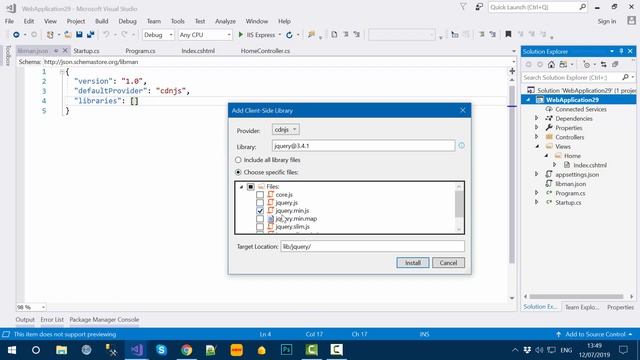
Task: Open the Toolbox side panel tab
Action: [x=7, y=56]
